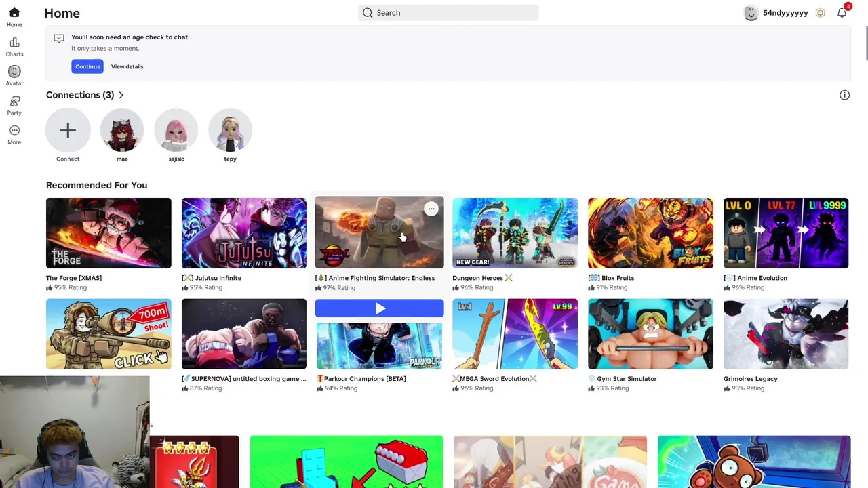
Task: Click the Recommended For You heading
Action: 96,185
